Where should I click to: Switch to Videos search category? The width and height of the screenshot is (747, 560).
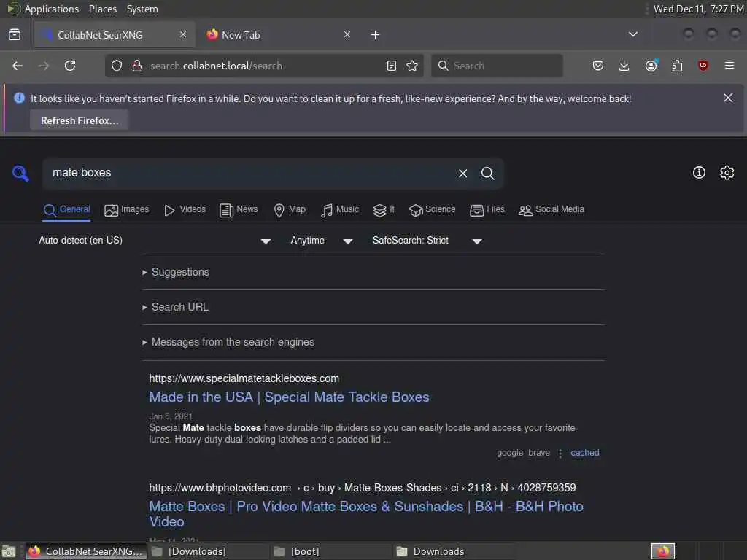(185, 209)
